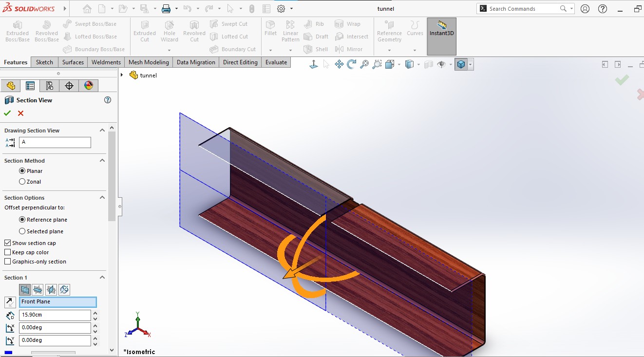Enable Graphics-only section checkbox

pyautogui.click(x=7, y=262)
